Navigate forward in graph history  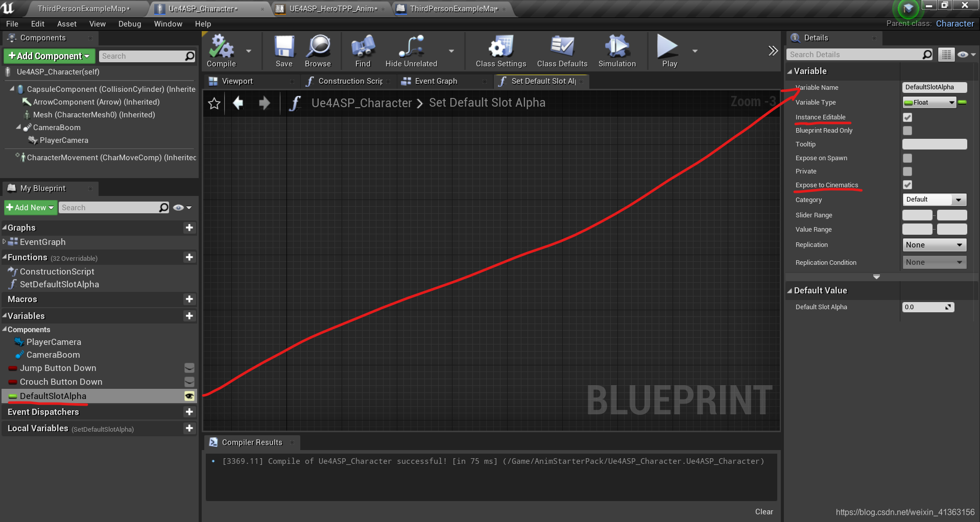265,104
